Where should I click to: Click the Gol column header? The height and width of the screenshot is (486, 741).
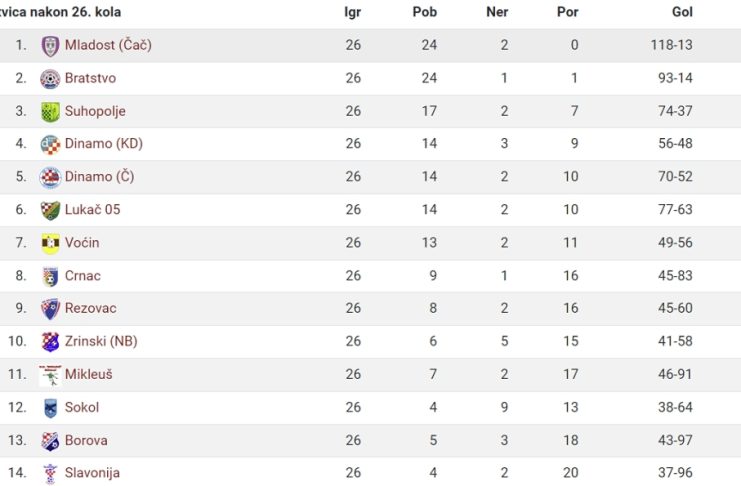(682, 12)
